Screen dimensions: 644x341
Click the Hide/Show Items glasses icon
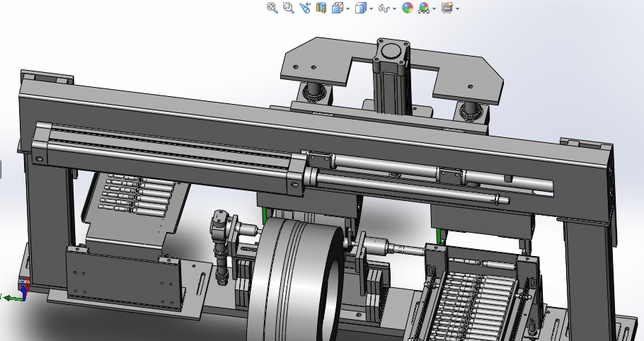pos(384,8)
